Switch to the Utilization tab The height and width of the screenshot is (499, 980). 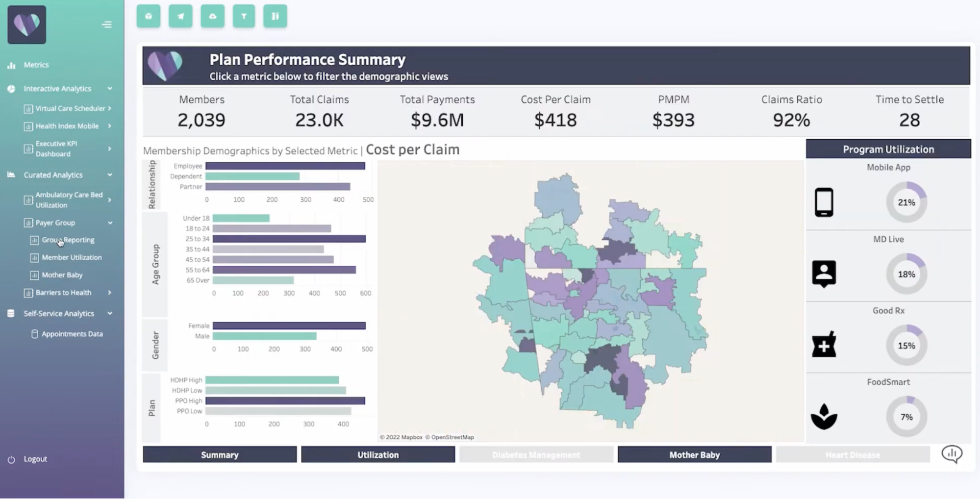click(x=378, y=454)
